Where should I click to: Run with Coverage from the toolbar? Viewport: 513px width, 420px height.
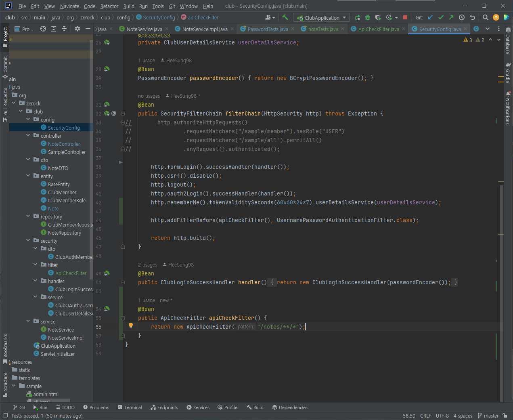378,17
